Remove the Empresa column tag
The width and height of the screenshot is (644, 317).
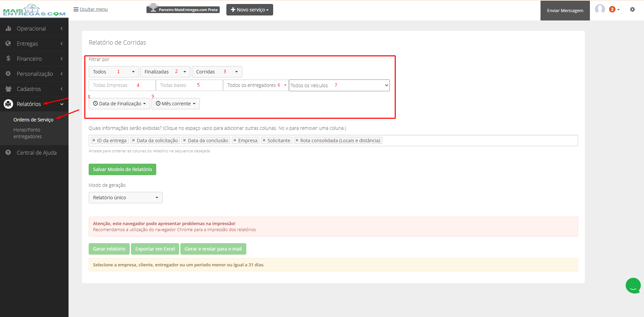235,141
